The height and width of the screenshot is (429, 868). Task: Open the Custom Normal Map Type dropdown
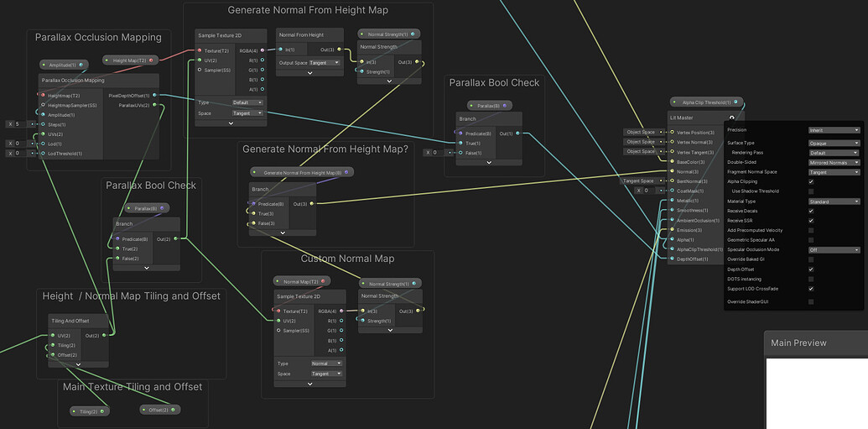point(326,364)
